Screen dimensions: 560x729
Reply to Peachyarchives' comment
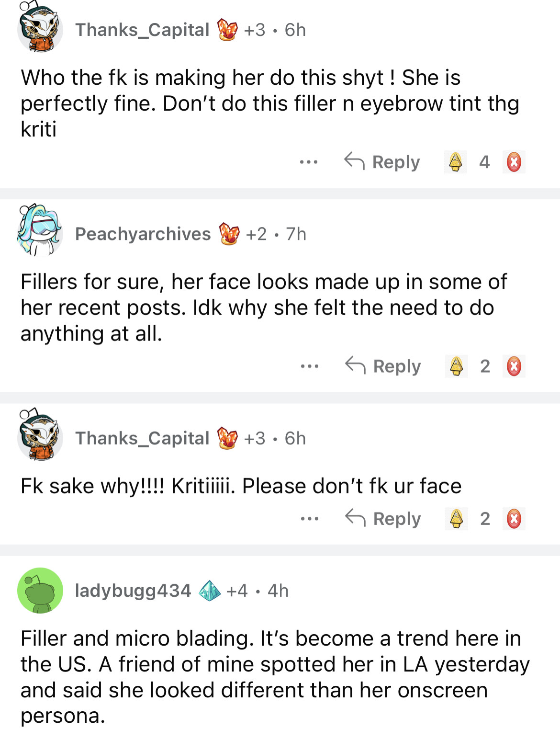(383, 366)
